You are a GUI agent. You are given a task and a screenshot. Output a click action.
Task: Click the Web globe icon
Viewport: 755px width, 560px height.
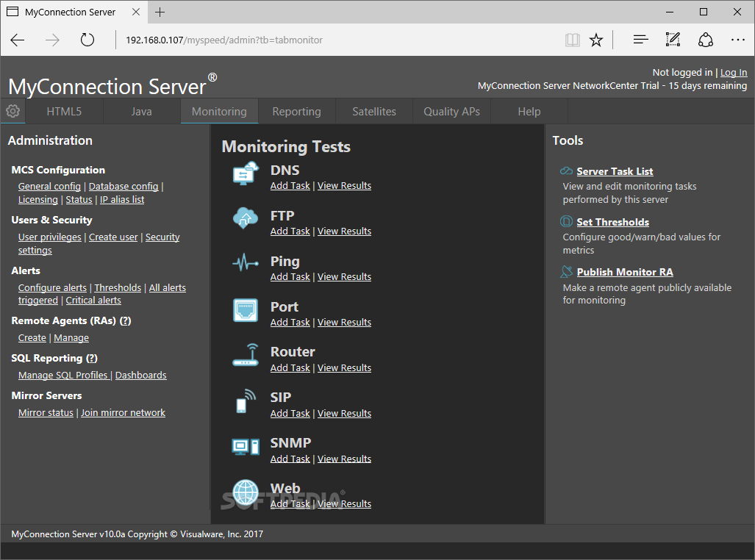[246, 492]
